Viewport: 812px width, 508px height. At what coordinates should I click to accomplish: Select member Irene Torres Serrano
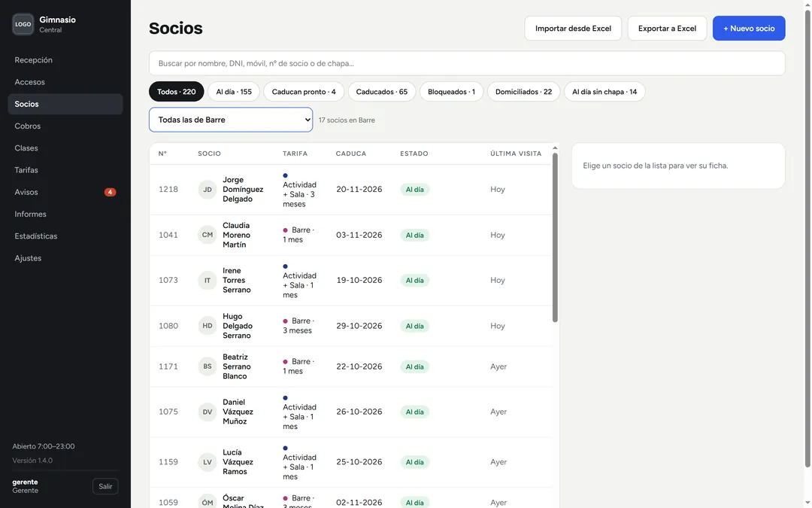[x=237, y=281]
